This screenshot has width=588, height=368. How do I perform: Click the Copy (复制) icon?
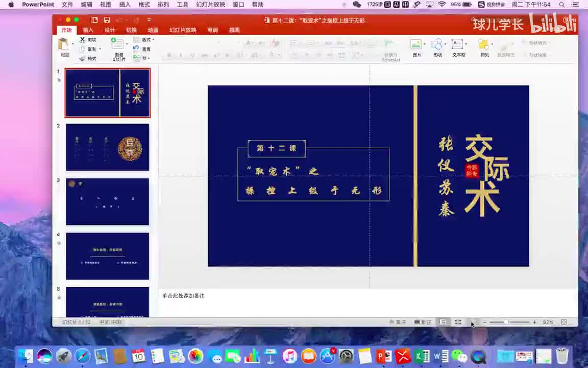(x=83, y=49)
